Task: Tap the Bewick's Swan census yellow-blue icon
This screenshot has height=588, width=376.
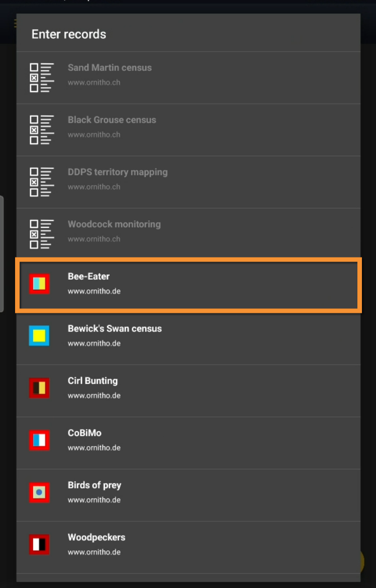Action: point(39,335)
